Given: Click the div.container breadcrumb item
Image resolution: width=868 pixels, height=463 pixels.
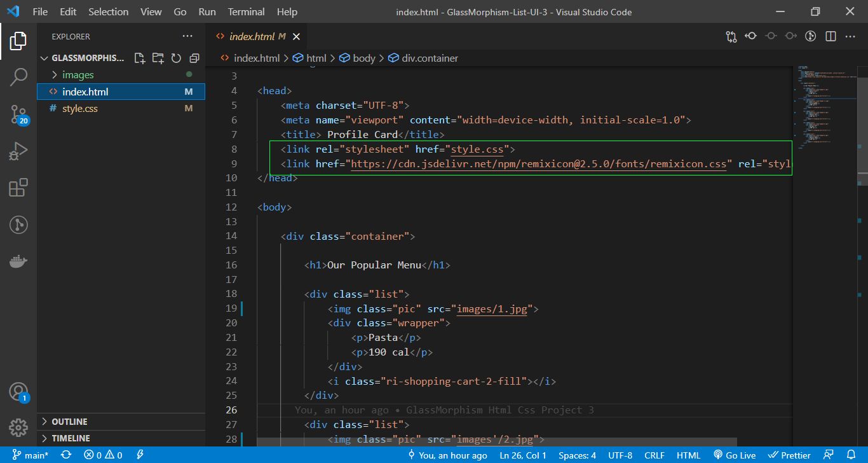Looking at the screenshot, I should tap(424, 58).
